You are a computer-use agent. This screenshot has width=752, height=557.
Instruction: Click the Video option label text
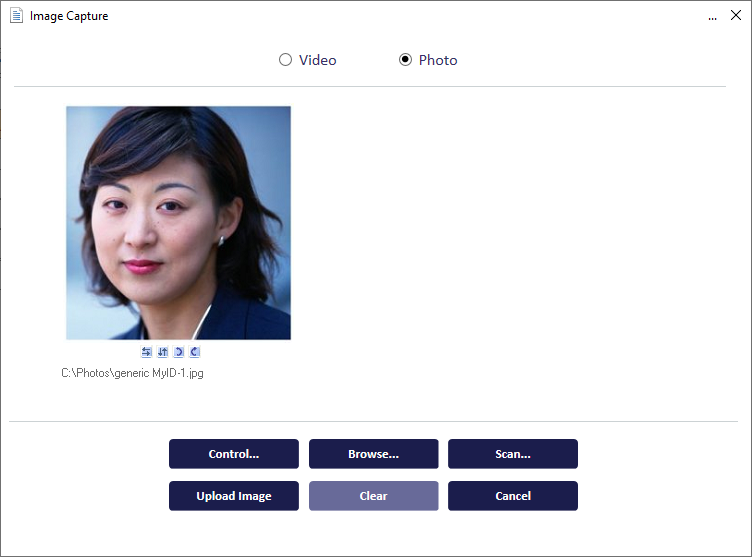(x=317, y=60)
